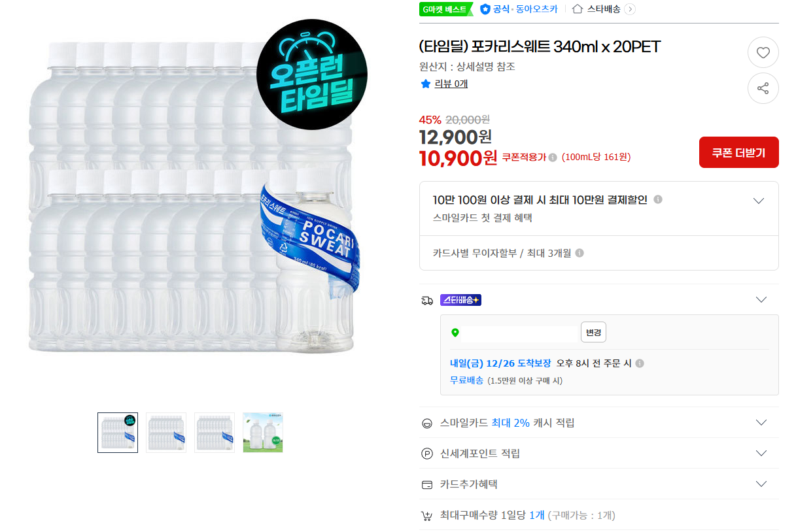The image size is (796, 532).
Task: Expand the 신세계포인트 적립 section
Action: coord(760,453)
